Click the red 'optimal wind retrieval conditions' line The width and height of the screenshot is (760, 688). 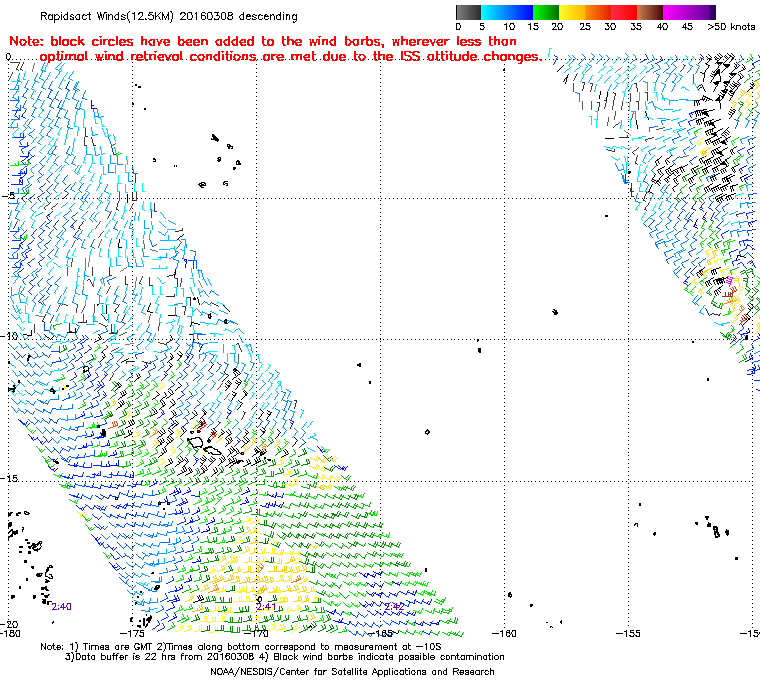[x=291, y=57]
